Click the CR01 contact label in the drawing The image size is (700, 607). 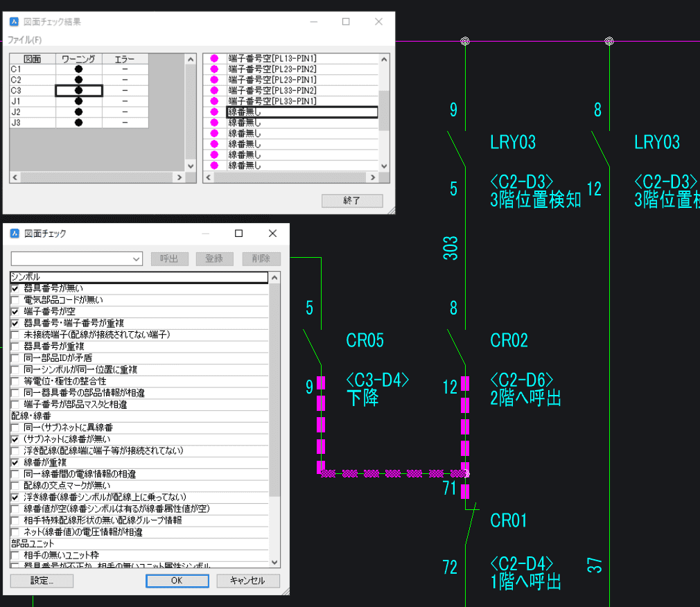[509, 520]
